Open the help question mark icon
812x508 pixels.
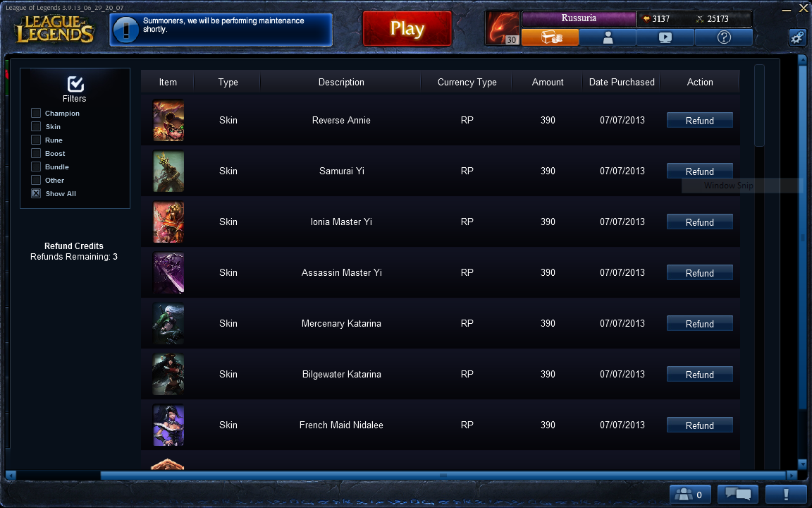(724, 37)
